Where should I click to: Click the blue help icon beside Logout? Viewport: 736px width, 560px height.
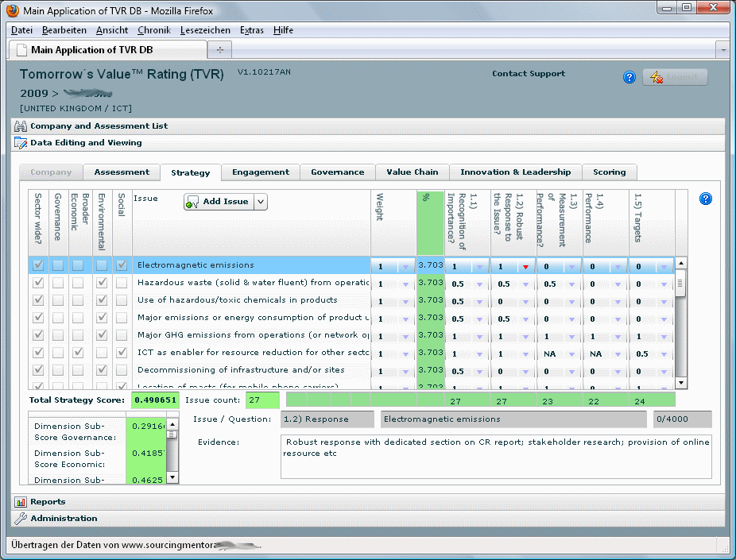tap(629, 77)
